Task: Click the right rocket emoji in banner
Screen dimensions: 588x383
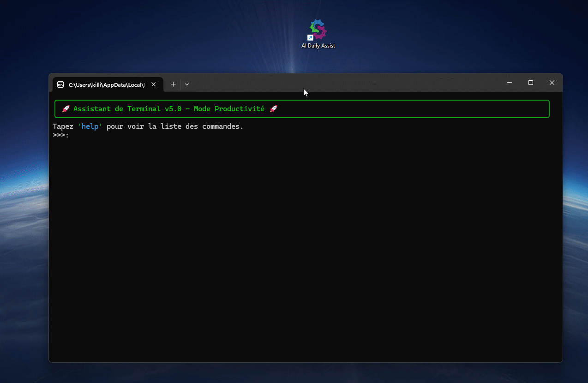Action: pos(273,109)
